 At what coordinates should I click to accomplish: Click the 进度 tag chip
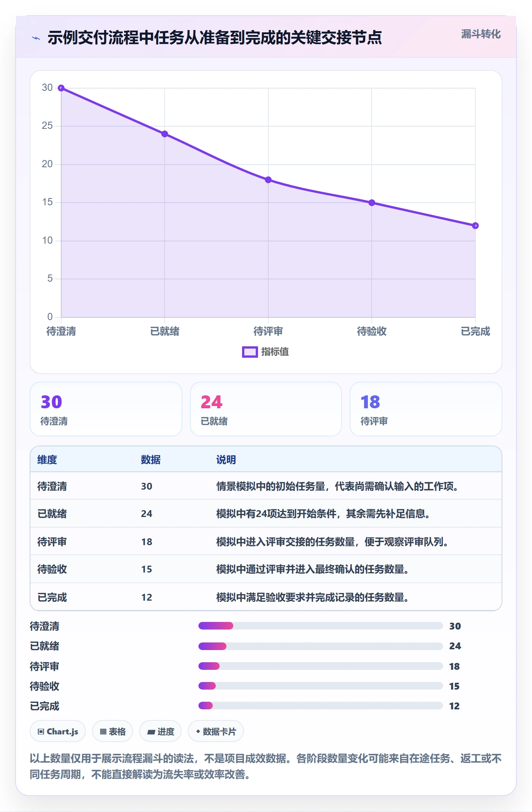pyautogui.click(x=160, y=731)
